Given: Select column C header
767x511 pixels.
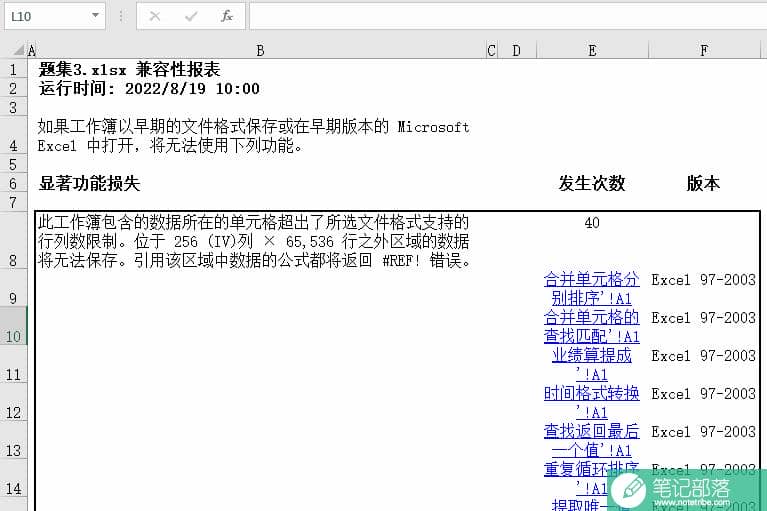Looking at the screenshot, I should pyautogui.click(x=492, y=50).
